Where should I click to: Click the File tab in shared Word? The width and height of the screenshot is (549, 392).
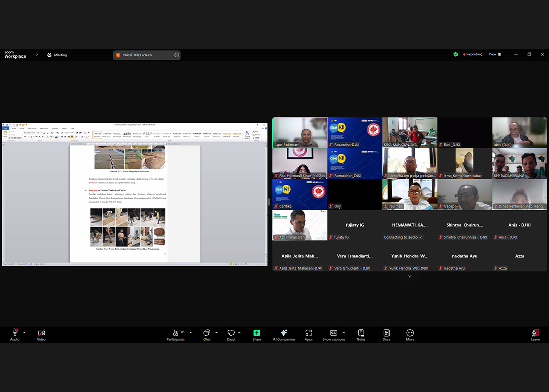(x=6, y=128)
